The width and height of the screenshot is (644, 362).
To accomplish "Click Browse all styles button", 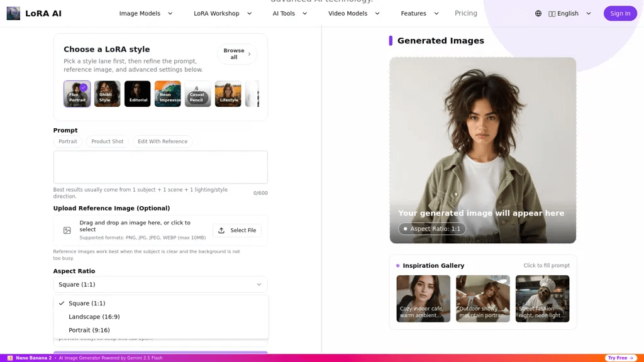I will point(237,54).
